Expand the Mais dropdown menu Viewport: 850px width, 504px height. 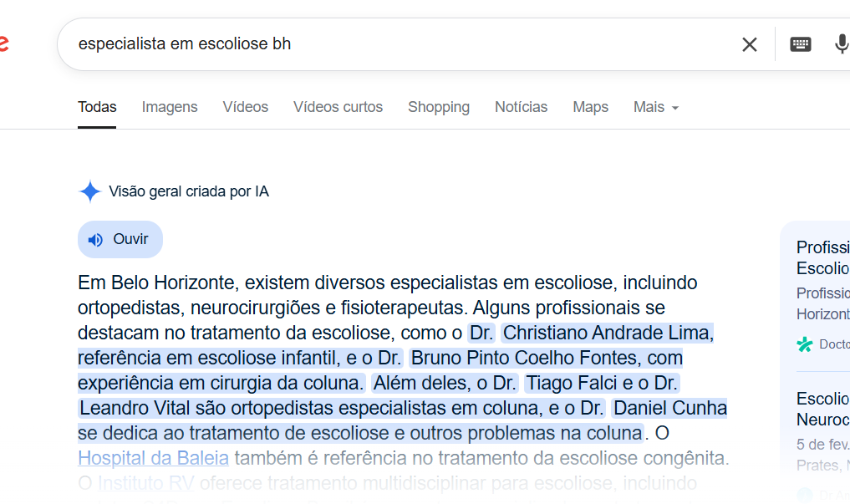(x=656, y=107)
